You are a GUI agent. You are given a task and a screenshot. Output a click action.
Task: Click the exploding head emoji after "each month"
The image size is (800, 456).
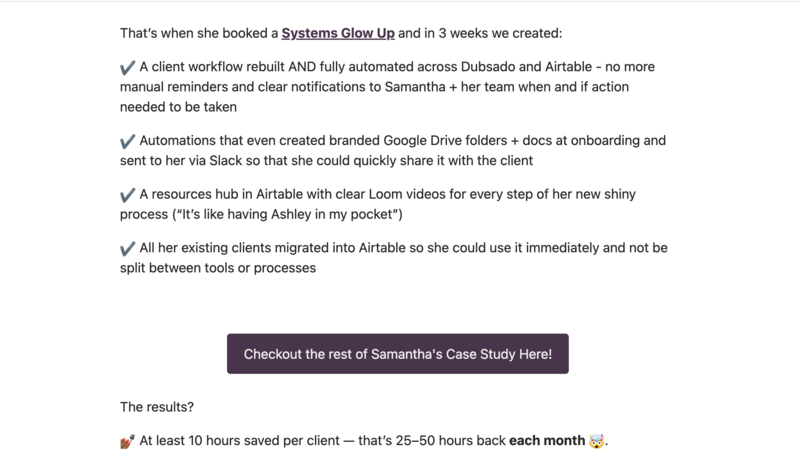tap(597, 440)
